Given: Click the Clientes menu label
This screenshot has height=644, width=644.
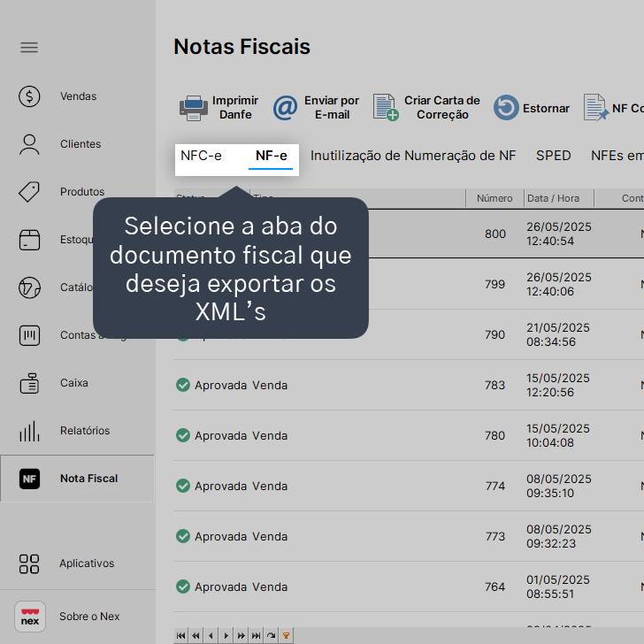Looking at the screenshot, I should click(x=80, y=144).
